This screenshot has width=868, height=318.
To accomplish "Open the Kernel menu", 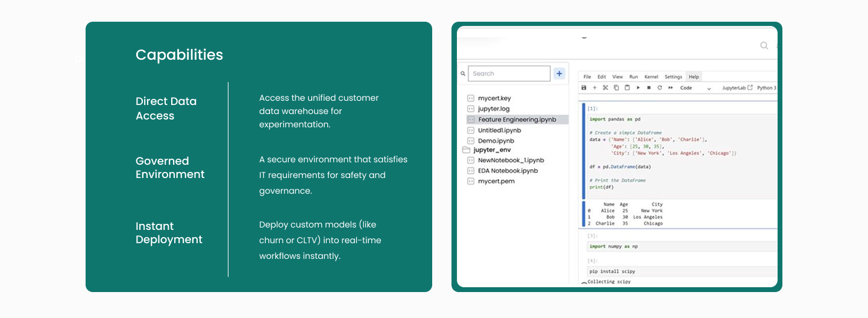I will pyautogui.click(x=651, y=77).
